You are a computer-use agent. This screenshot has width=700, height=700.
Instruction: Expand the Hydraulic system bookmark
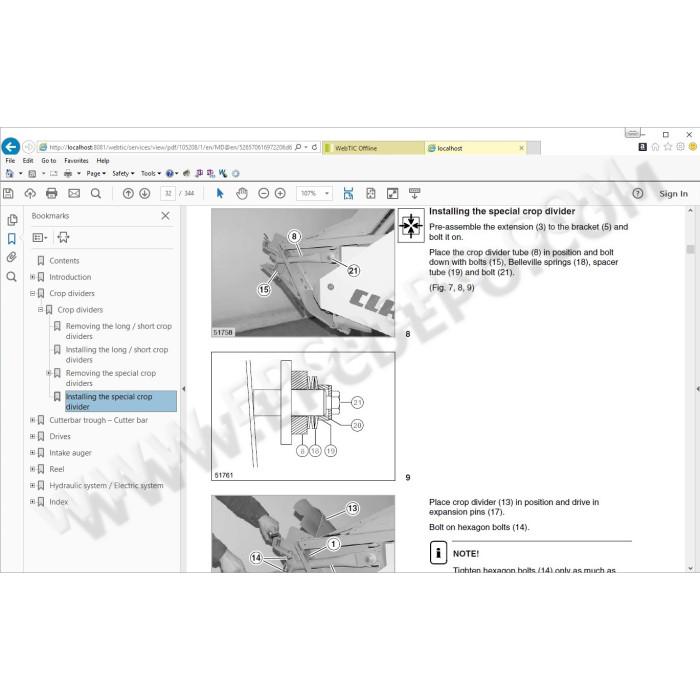pyautogui.click(x=33, y=485)
